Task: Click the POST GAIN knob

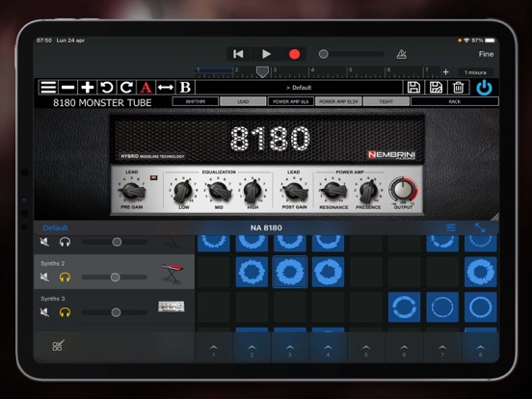Action: pyautogui.click(x=295, y=191)
